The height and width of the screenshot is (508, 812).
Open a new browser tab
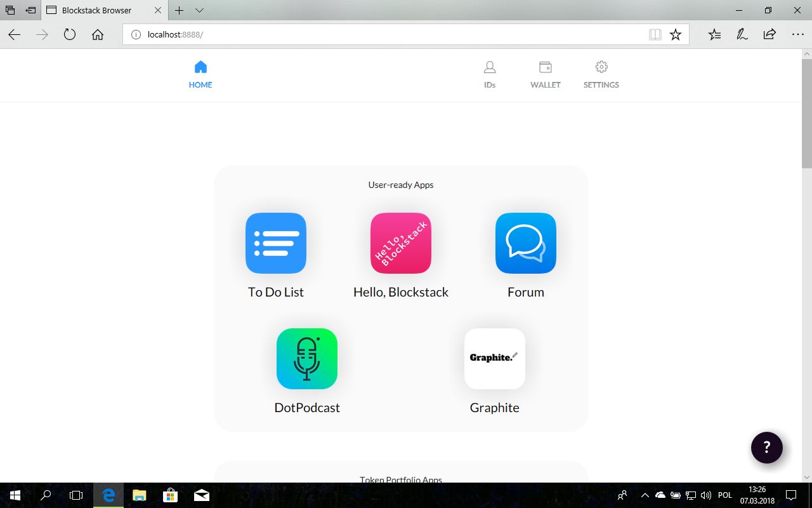click(180, 10)
